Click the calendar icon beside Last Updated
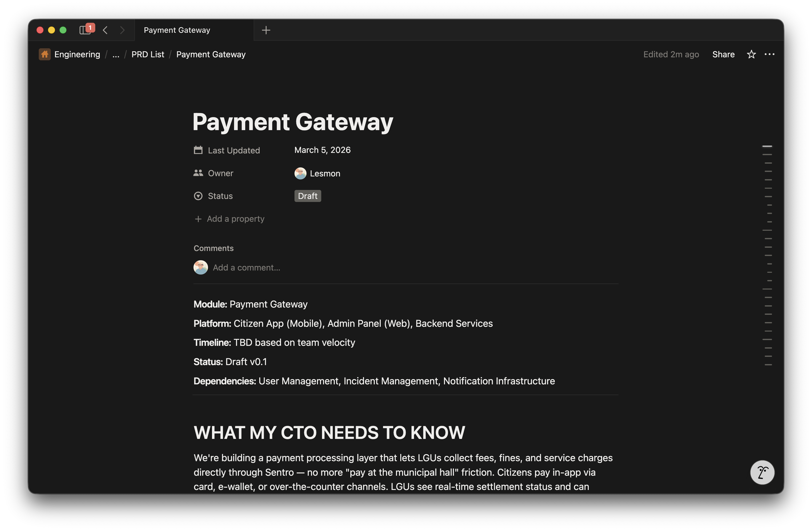Screen dimensions: 812x531 click(198, 150)
